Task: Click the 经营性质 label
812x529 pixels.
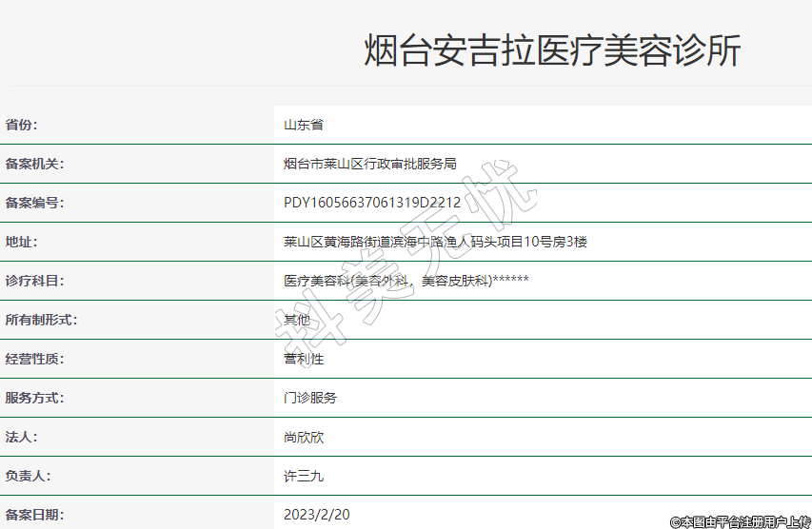Action: coord(35,359)
